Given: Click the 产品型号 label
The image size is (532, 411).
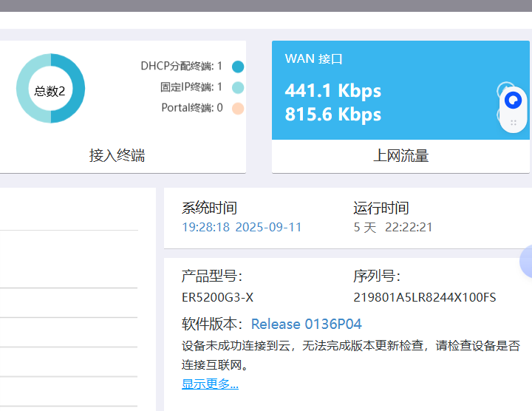Looking at the screenshot, I should click(212, 276).
